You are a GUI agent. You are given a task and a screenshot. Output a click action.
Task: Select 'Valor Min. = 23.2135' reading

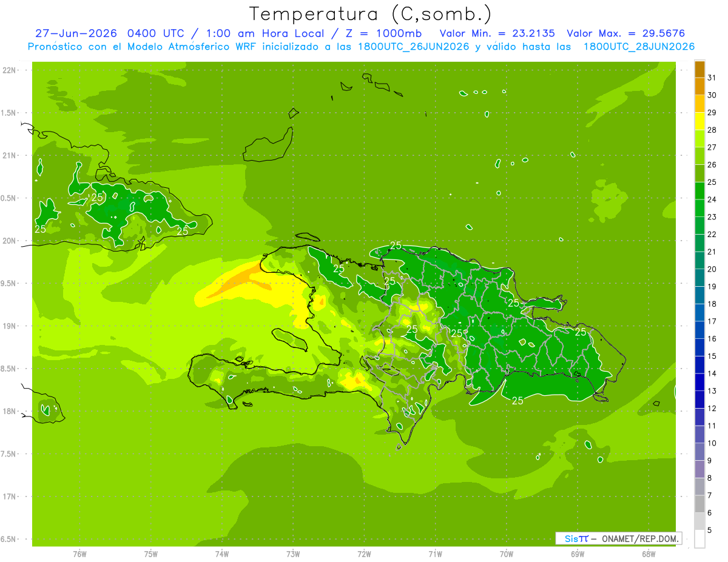(497, 33)
